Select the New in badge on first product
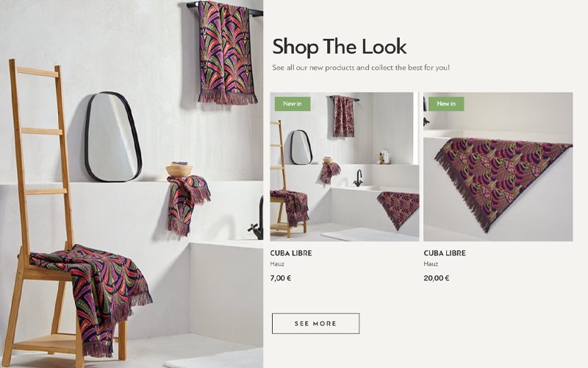Screen dimensions: 588x368 [x=293, y=104]
